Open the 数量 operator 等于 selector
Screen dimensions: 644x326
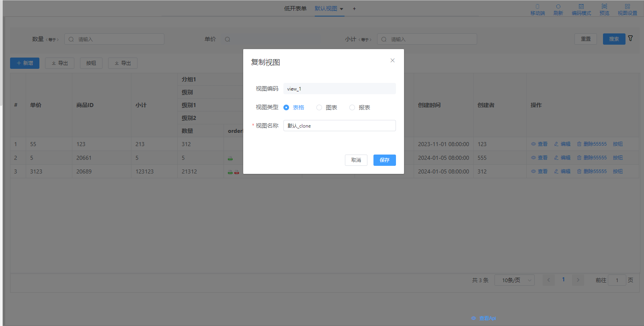(52, 39)
